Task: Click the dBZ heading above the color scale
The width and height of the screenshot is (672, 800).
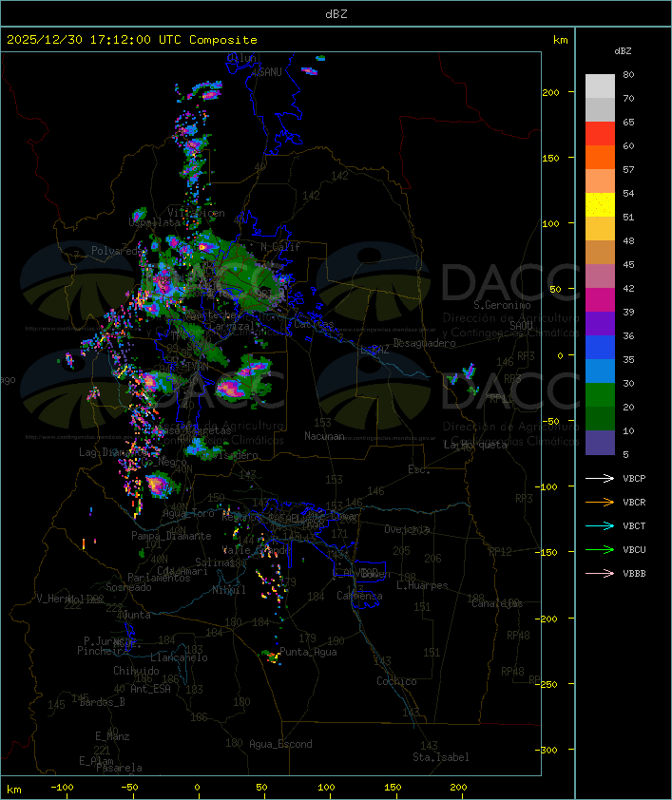Action: point(623,51)
